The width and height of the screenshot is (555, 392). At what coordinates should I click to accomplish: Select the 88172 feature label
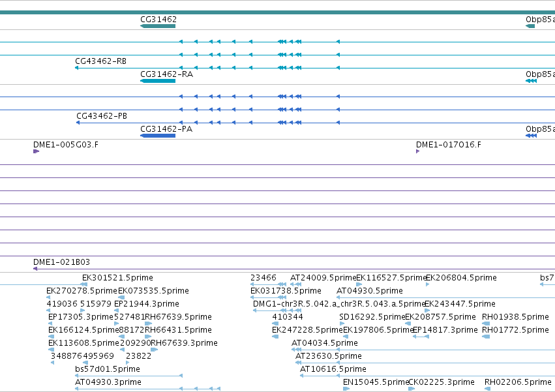(x=132, y=330)
